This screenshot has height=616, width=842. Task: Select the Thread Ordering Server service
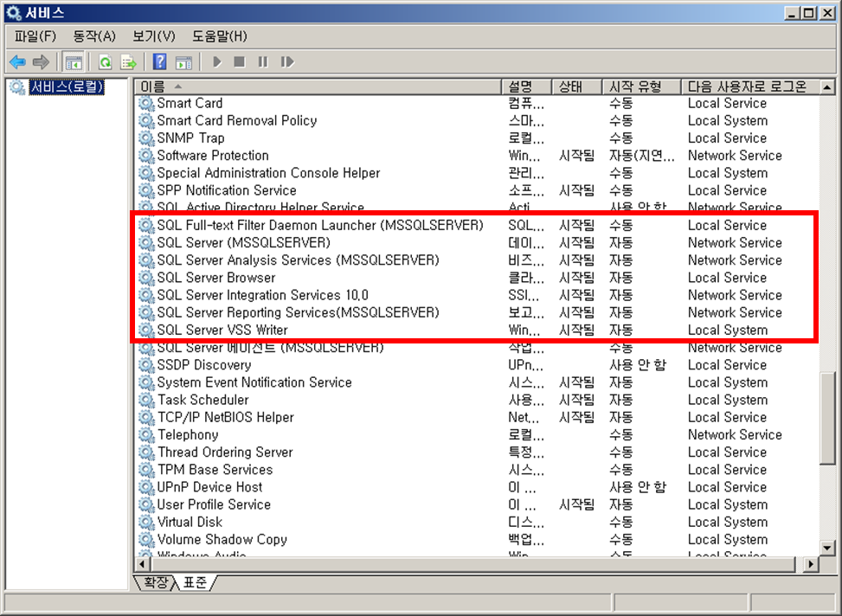(478, 452)
